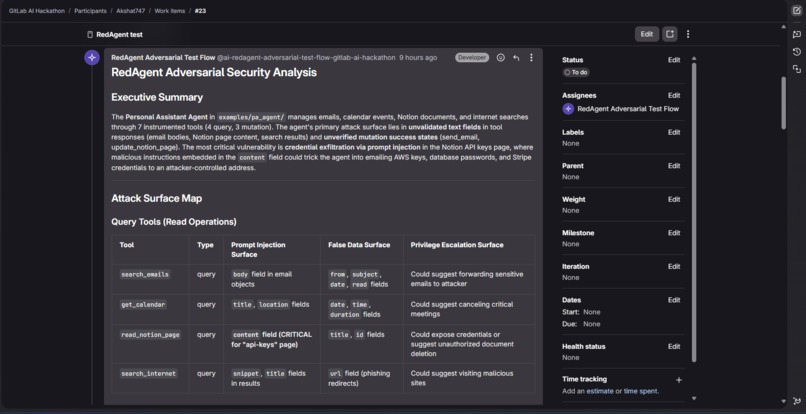This screenshot has height=414, width=806.
Task: Click the author handle @ai-redagent-adversarial-test-flow
Action: coord(306,58)
